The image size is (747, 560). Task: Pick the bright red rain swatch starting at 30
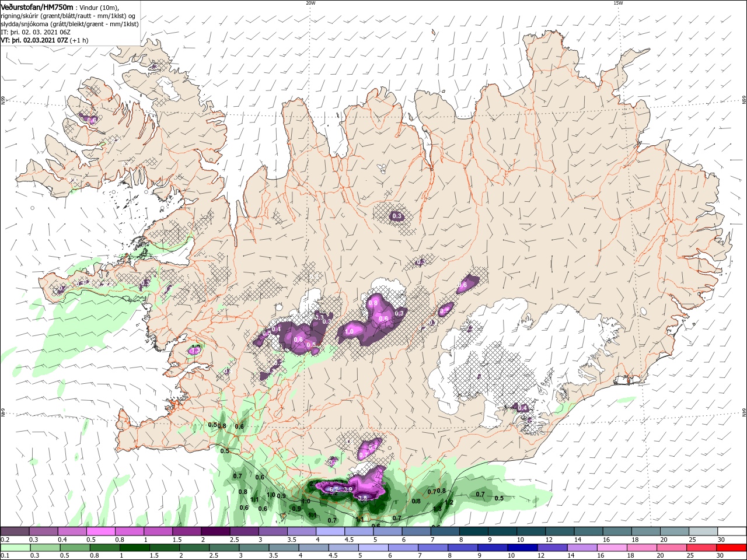click(731, 548)
